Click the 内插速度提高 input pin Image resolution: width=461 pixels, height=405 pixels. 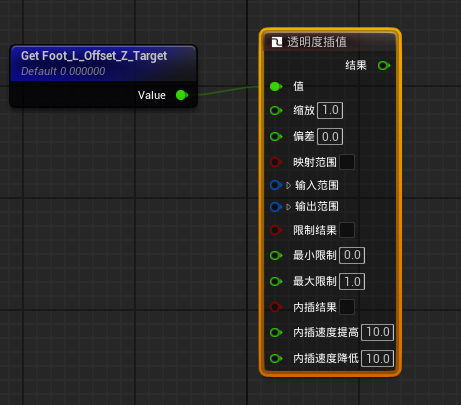276,332
